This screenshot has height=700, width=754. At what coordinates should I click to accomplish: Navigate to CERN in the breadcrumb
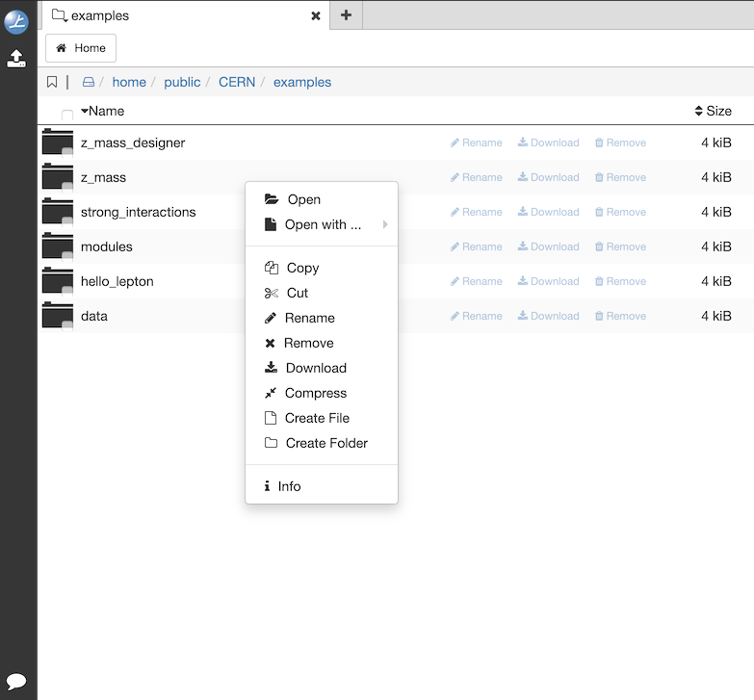pyautogui.click(x=237, y=82)
